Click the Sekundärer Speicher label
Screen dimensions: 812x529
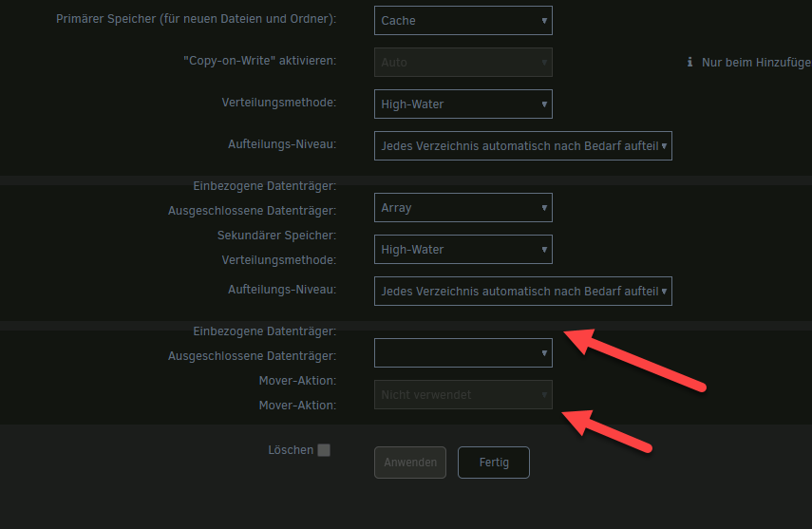tap(277, 236)
